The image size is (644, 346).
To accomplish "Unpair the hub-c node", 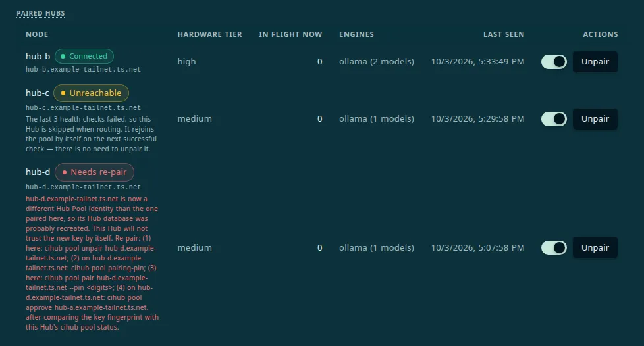I will pos(595,119).
